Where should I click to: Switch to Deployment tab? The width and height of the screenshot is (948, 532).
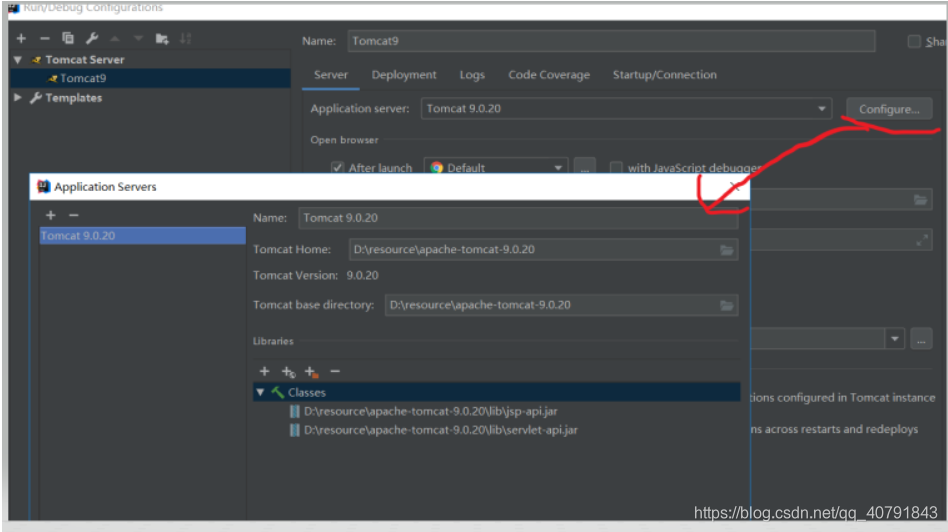(404, 75)
